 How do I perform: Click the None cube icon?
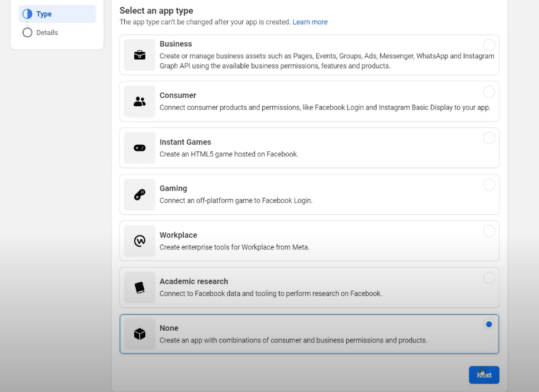140,334
